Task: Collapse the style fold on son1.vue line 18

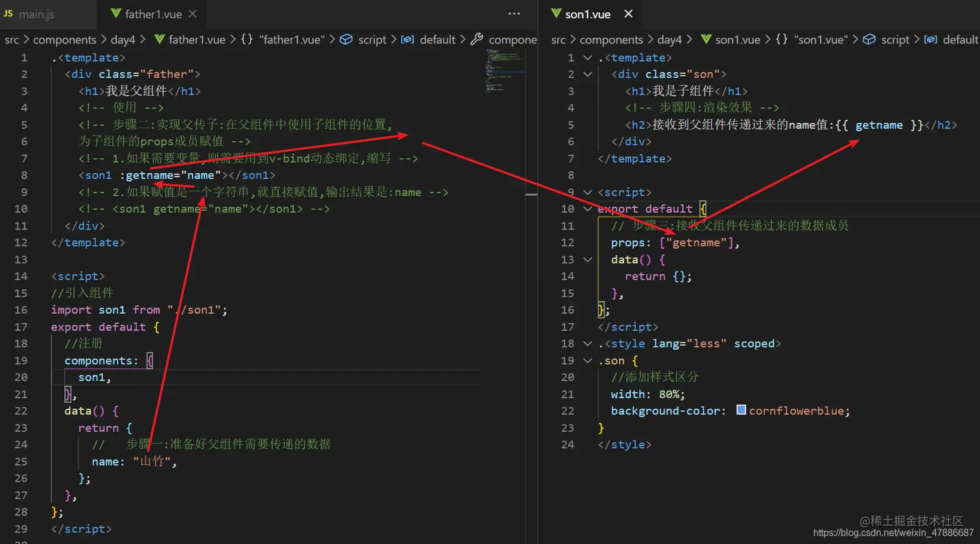Action: (x=587, y=344)
